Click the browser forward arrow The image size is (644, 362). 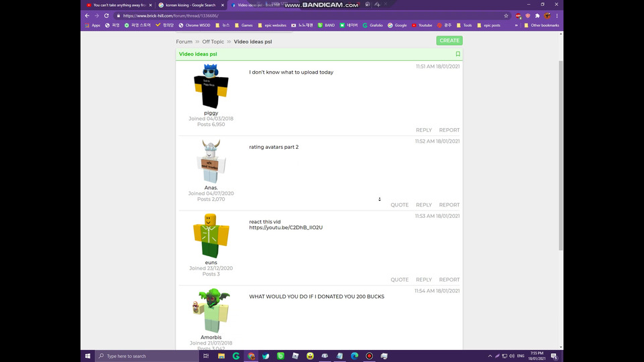tap(97, 15)
